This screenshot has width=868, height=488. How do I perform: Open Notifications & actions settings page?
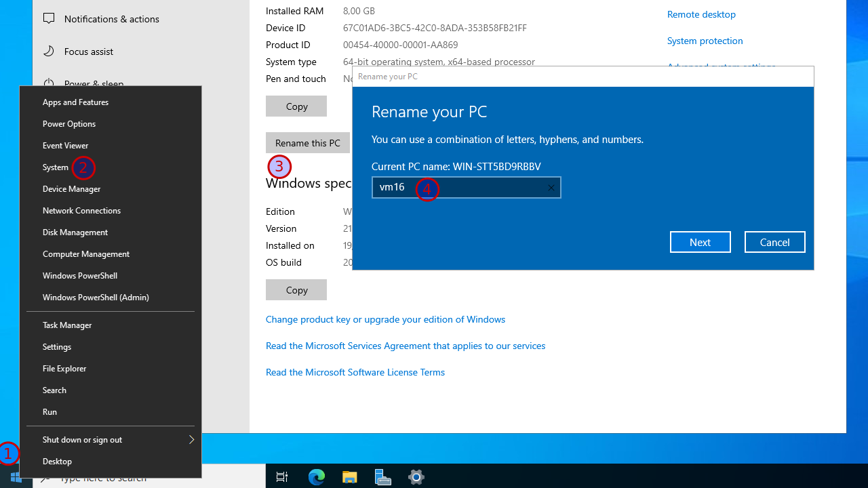112,19
